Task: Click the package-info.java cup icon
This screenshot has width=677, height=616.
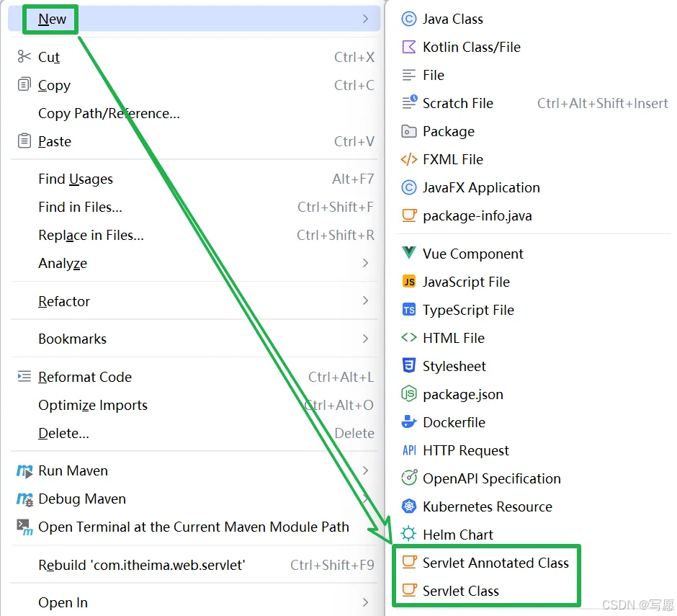Action: 409,215
